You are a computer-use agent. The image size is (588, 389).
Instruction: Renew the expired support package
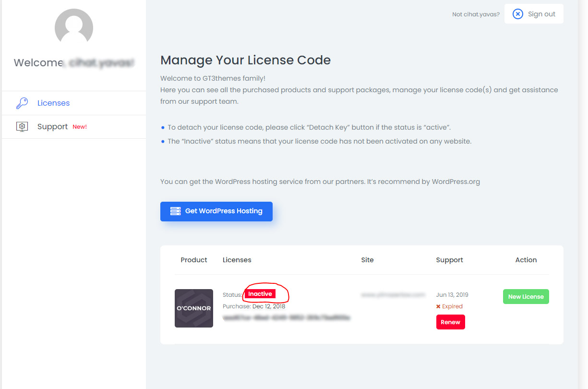(x=450, y=322)
